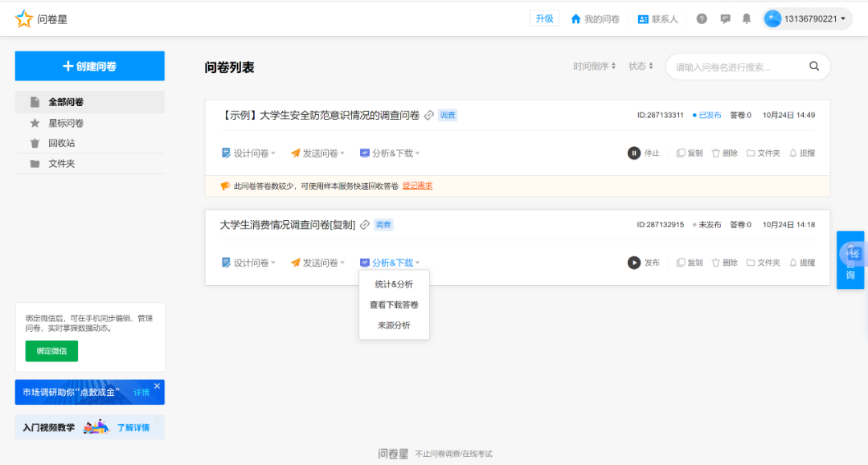Open the help question mark icon
The width and height of the screenshot is (868, 465).
point(702,18)
